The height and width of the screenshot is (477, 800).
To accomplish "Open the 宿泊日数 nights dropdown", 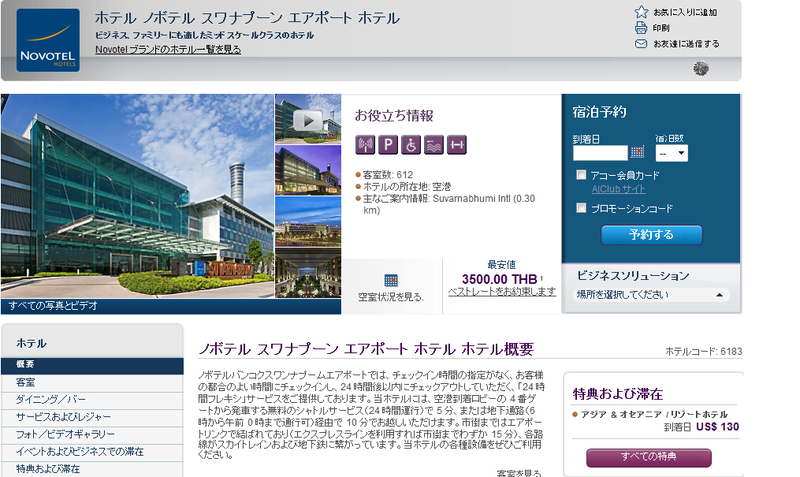I will pyautogui.click(x=671, y=153).
